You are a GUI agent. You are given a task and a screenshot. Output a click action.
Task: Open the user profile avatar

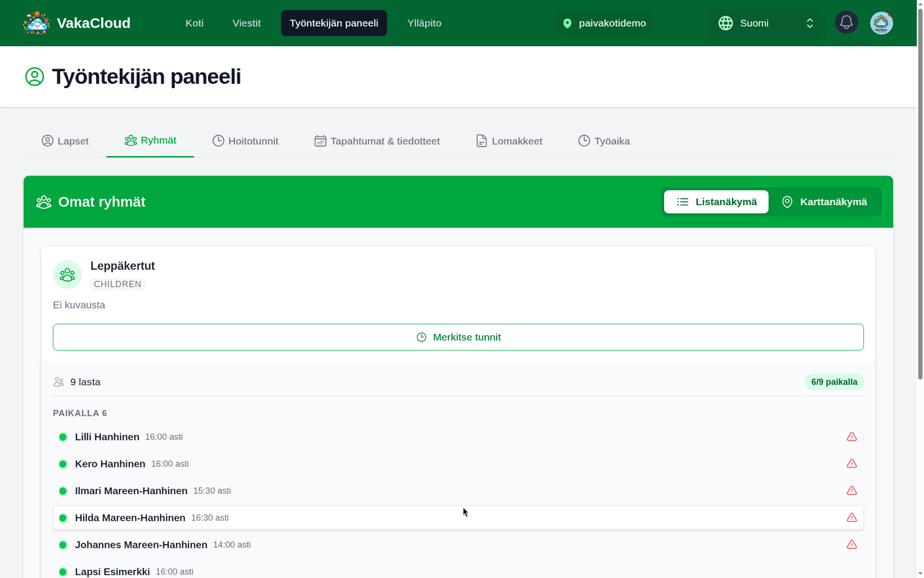pyautogui.click(x=881, y=23)
